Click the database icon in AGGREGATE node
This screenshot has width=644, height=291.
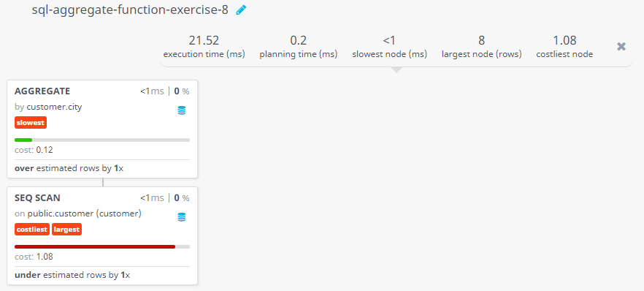tap(182, 110)
